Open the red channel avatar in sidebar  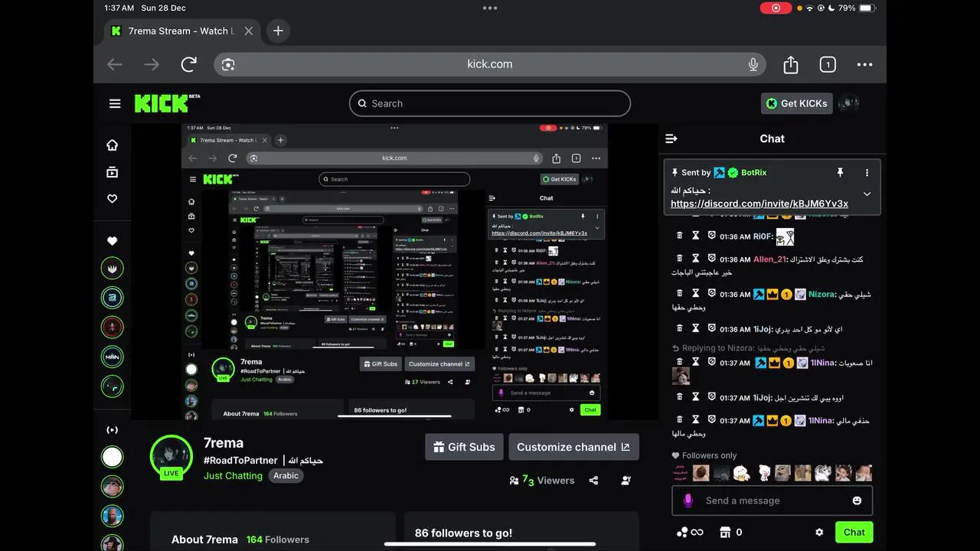pos(113,328)
